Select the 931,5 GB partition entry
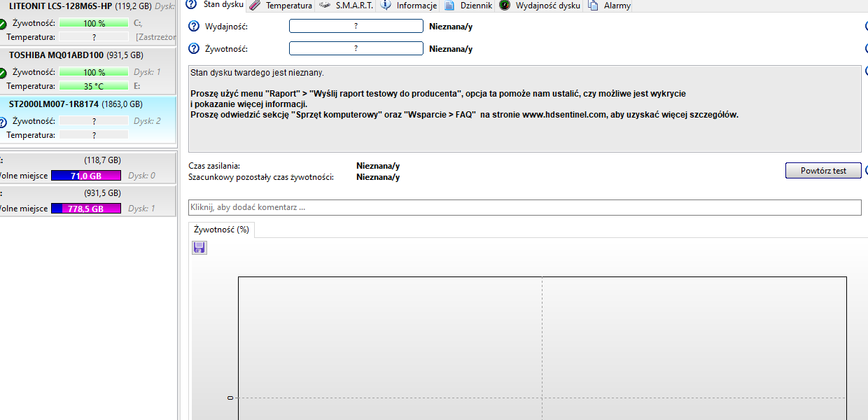868x420 pixels. (x=87, y=201)
